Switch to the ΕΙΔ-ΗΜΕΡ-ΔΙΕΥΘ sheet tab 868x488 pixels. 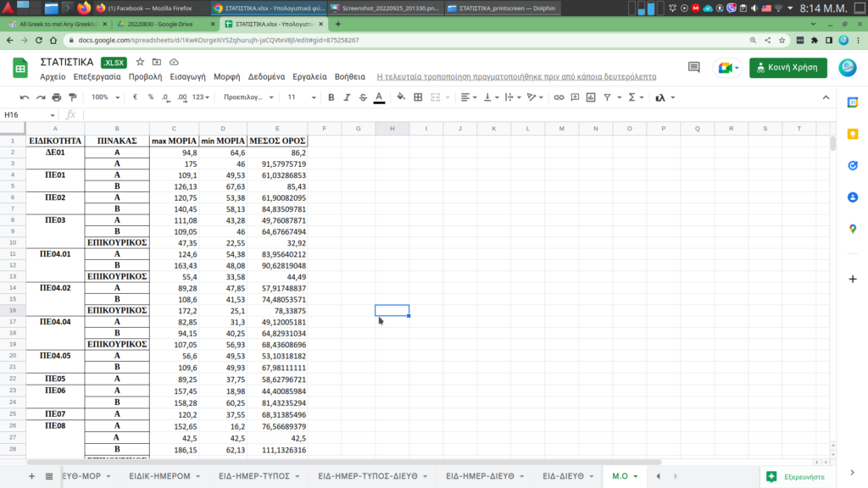(x=480, y=476)
